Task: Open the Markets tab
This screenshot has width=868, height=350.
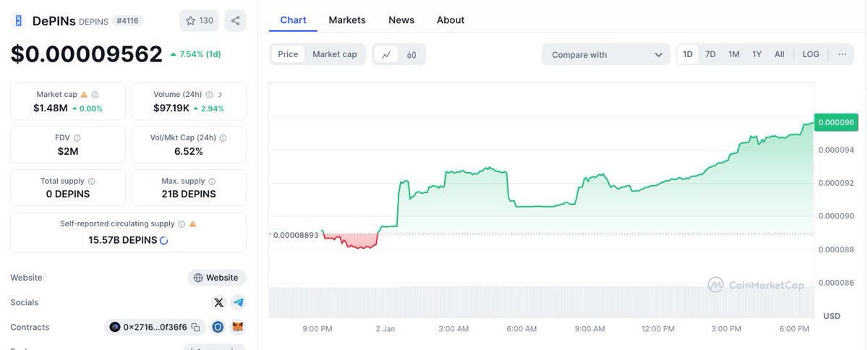Action: coord(347,20)
